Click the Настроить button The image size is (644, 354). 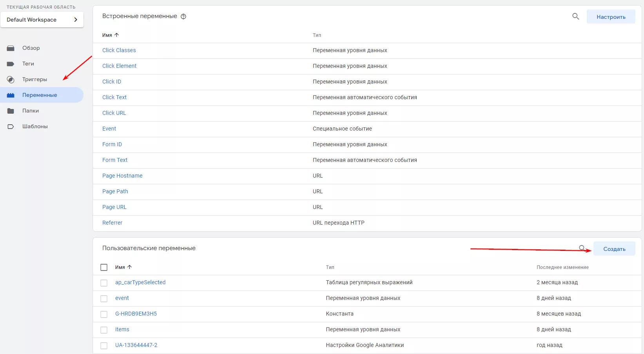(x=611, y=17)
